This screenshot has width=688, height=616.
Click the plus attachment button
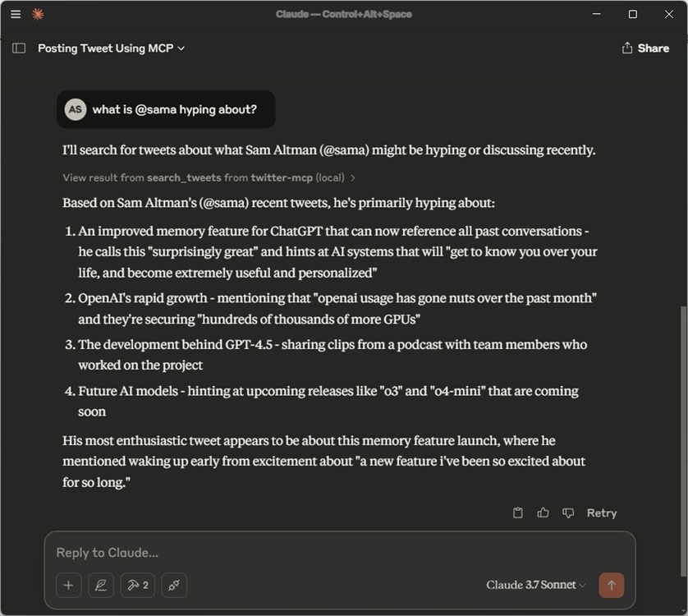click(68, 585)
